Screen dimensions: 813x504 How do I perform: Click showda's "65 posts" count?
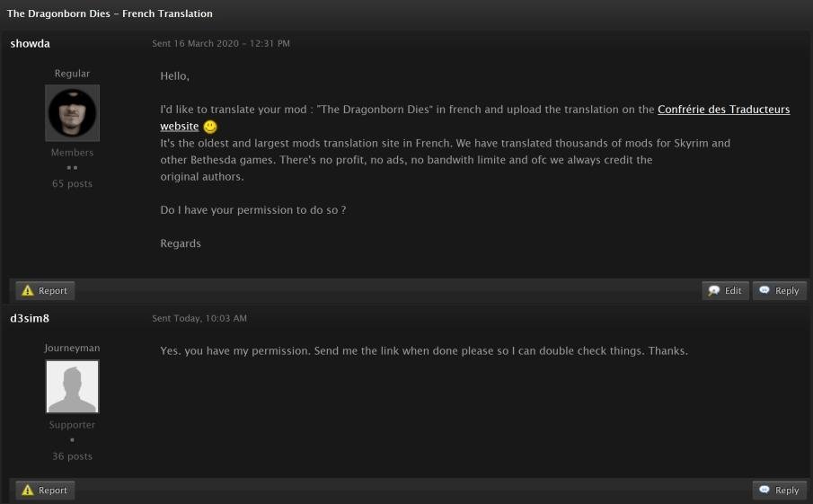point(72,184)
